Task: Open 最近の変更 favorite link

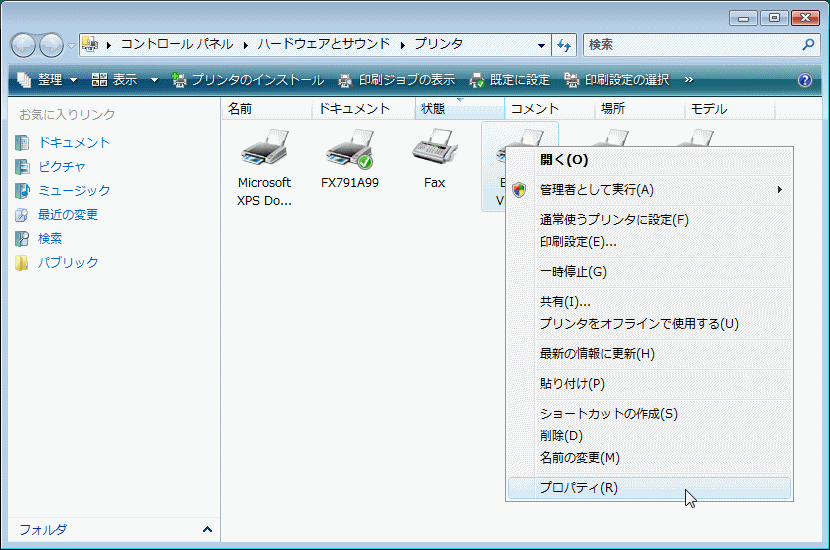Action: (68, 214)
